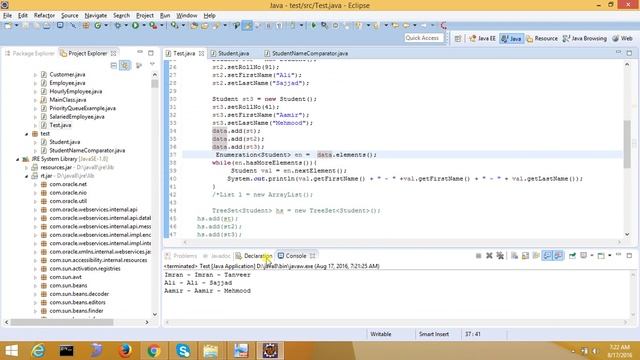Toggle Link with Editor in Project Explorer

[125, 65]
